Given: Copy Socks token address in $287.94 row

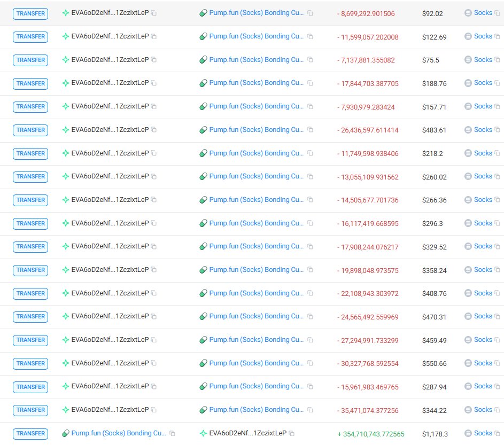Looking at the screenshot, I should tap(497, 386).
